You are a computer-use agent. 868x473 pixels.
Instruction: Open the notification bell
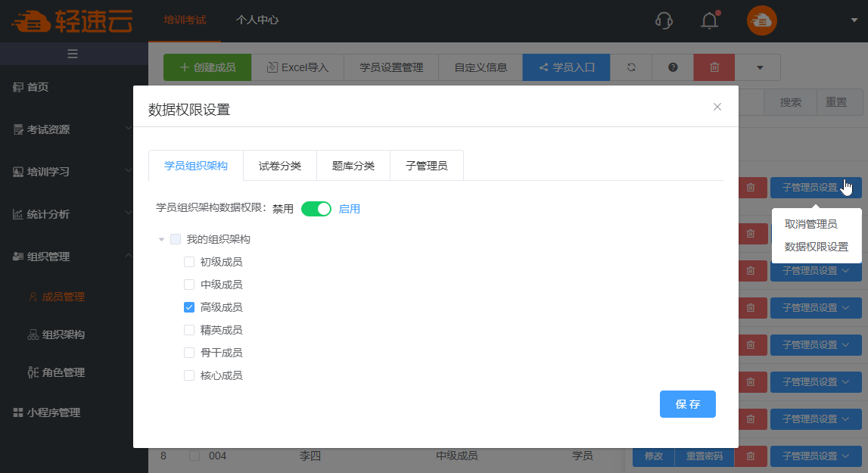pyautogui.click(x=709, y=21)
